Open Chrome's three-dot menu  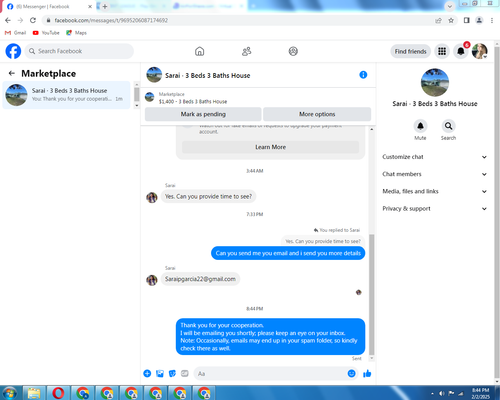492,20
